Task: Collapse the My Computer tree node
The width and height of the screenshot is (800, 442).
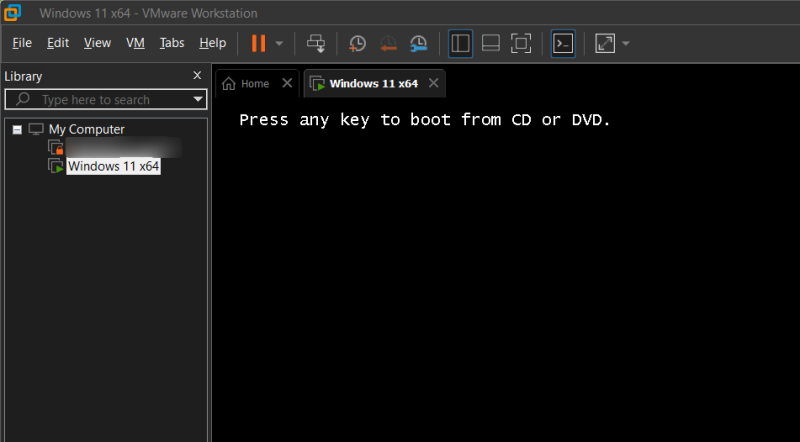Action: coord(17,130)
